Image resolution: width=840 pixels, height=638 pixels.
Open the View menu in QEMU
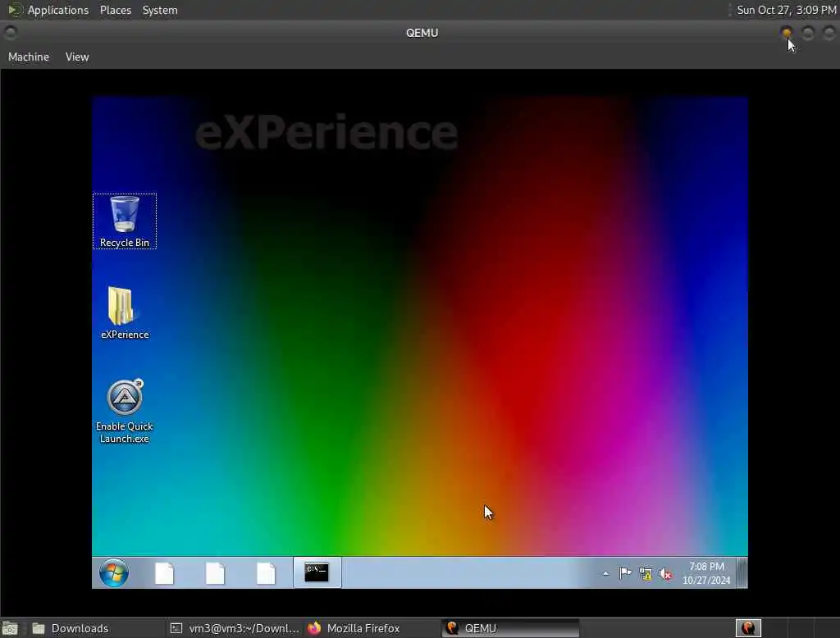tap(77, 57)
